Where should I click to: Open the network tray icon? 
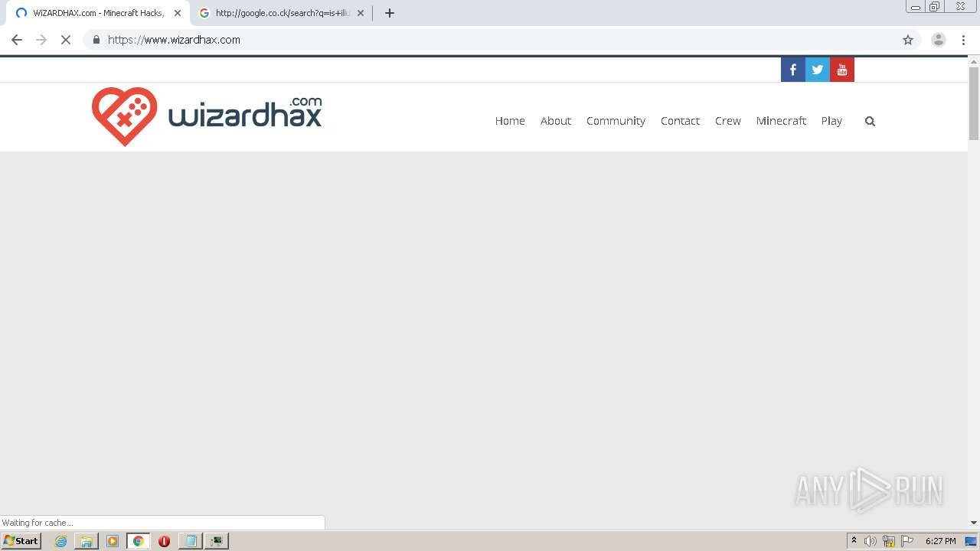point(889,541)
